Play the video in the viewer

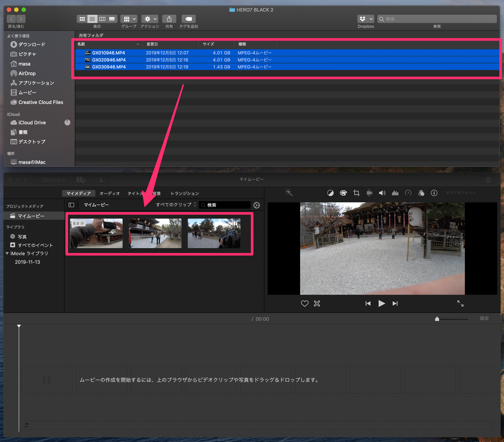click(381, 303)
